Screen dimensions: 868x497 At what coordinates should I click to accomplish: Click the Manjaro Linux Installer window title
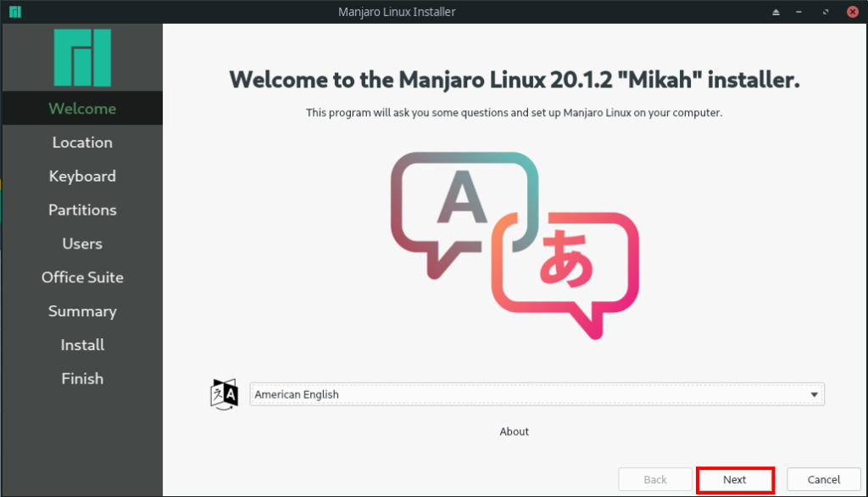(x=397, y=12)
